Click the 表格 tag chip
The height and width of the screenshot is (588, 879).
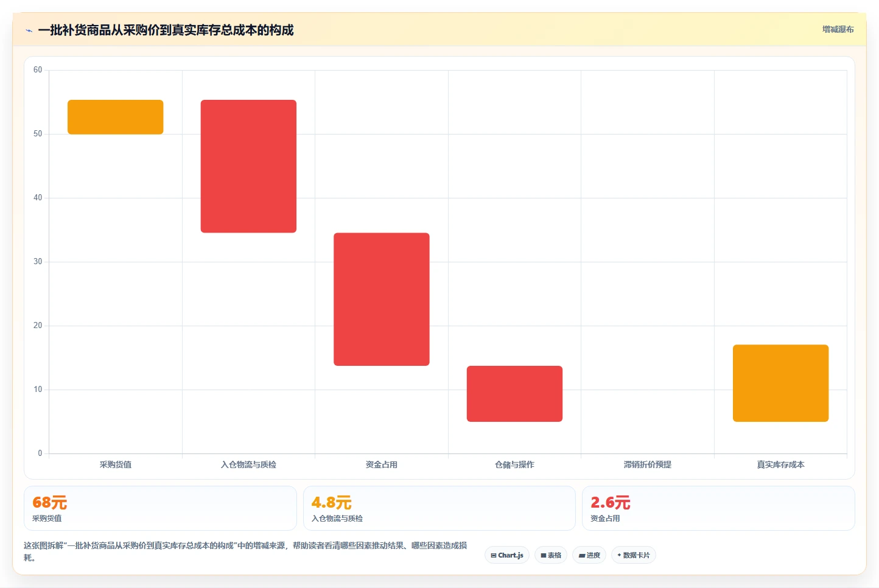point(551,555)
